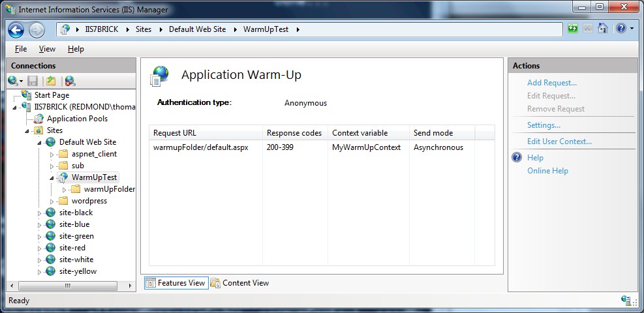Collapse the Default Web Site node
644x313 pixels.
pyautogui.click(x=40, y=143)
